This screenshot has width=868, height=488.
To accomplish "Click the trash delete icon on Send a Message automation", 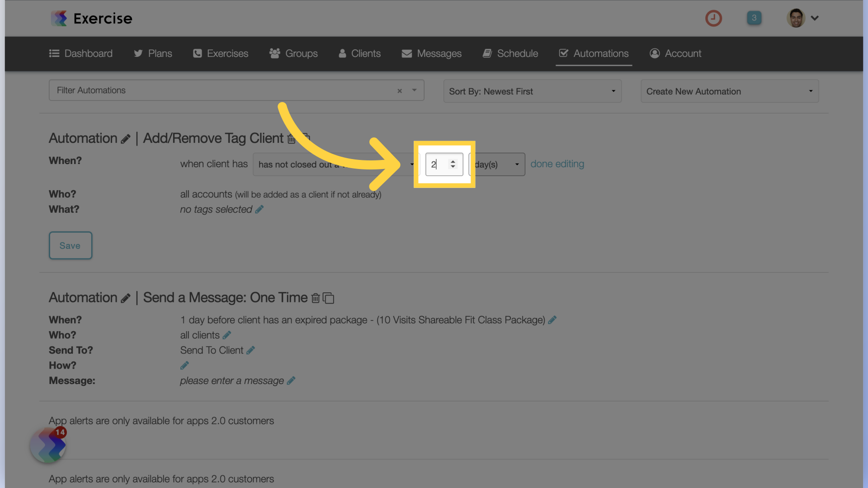I will pos(315,297).
